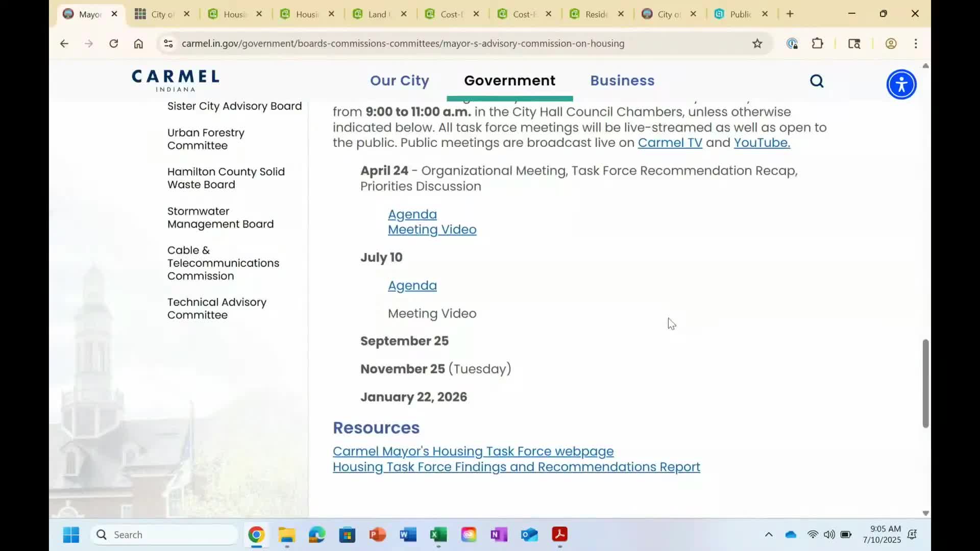The image size is (980, 551).
Task: Open the browser extensions puzzle icon
Action: pos(817,44)
